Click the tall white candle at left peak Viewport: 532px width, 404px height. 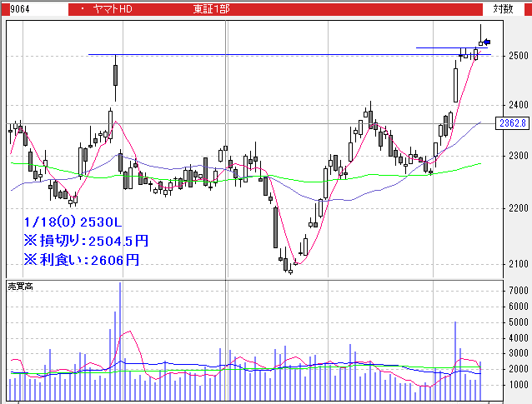coord(115,75)
